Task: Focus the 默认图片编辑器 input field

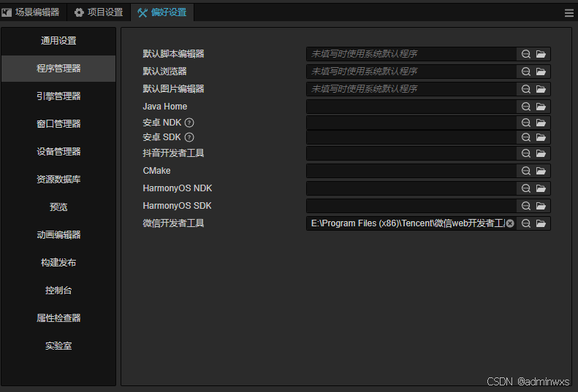Action: (411, 89)
